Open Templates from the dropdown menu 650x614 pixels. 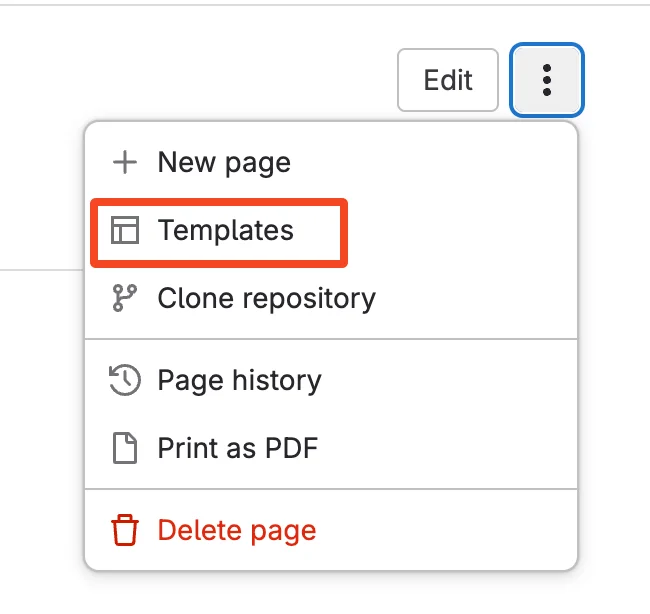pos(225,231)
